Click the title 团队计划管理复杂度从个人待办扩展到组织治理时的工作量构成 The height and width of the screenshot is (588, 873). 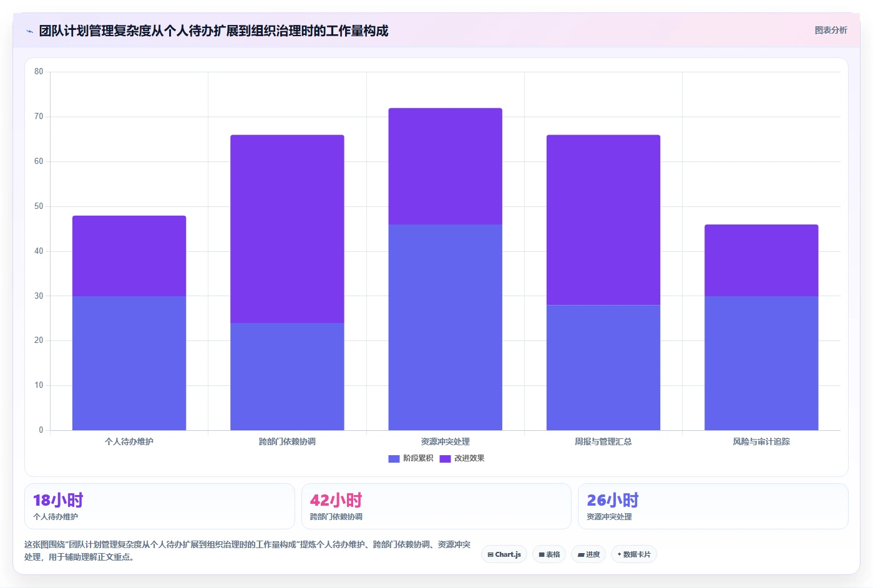tap(213, 31)
